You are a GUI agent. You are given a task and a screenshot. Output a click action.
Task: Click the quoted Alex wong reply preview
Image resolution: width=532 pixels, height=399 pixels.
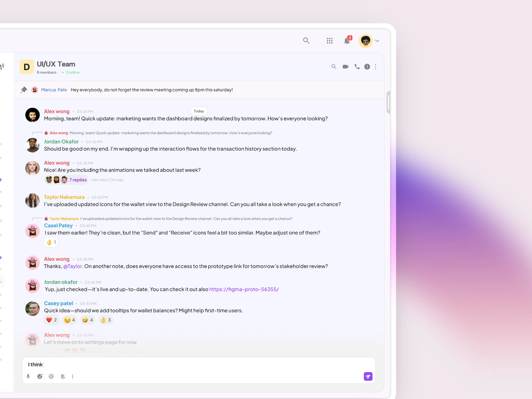[158, 133]
